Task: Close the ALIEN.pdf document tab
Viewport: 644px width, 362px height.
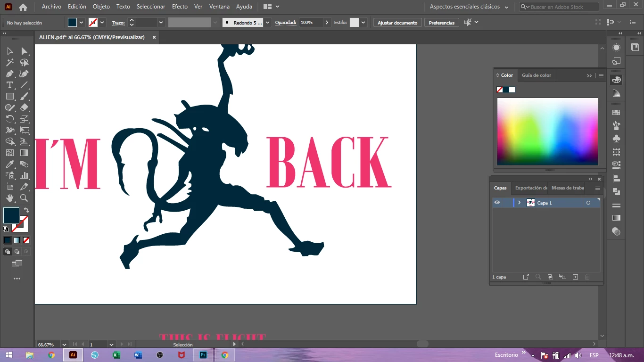Action: 154,37
